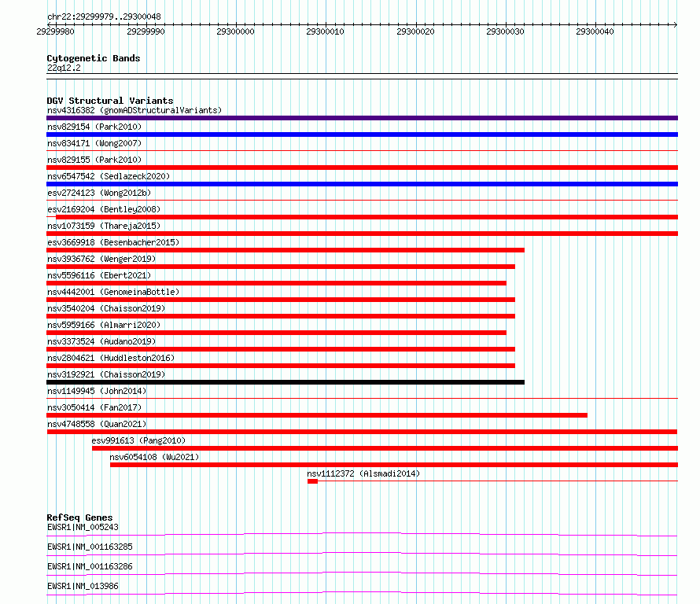Select EWSR1|NM_001163285 transcript label
The width and height of the screenshot is (700, 604).
(x=90, y=547)
